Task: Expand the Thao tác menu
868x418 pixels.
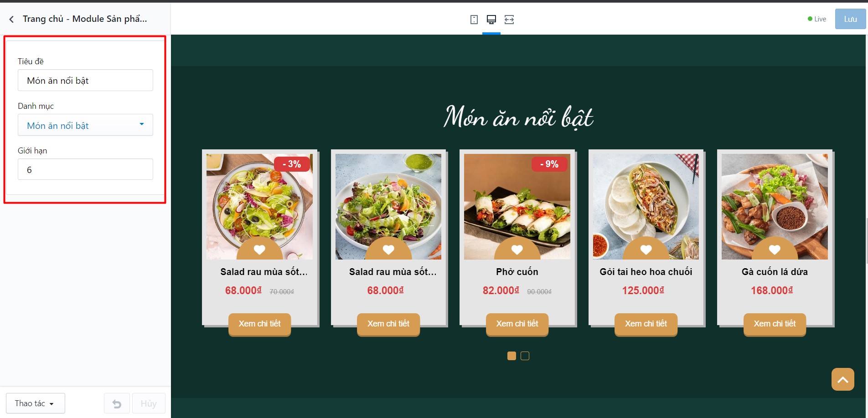Action: 36,403
